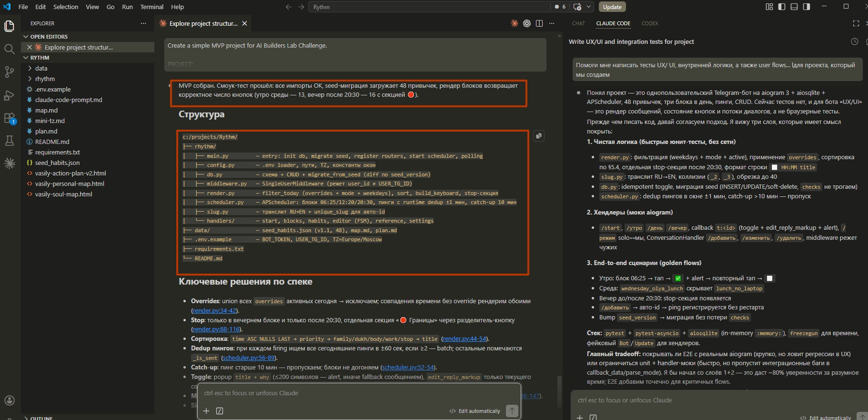Open claude-code-prompt.md file
This screenshot has height=420, width=868.
pos(68,100)
